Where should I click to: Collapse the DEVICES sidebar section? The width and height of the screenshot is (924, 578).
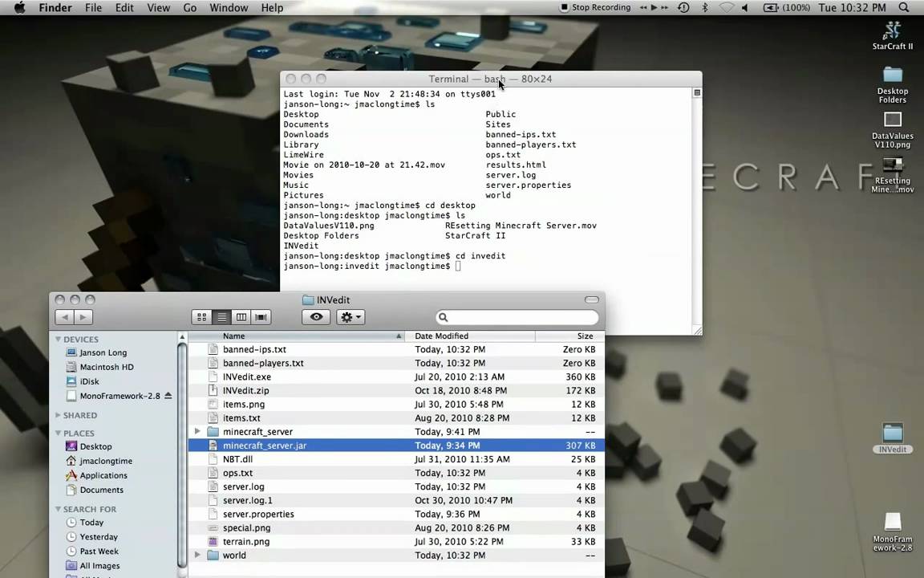click(59, 339)
